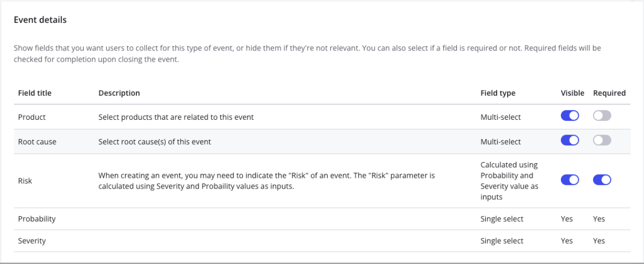Click Severity's Required Yes value
644x264 pixels.
[x=599, y=241]
